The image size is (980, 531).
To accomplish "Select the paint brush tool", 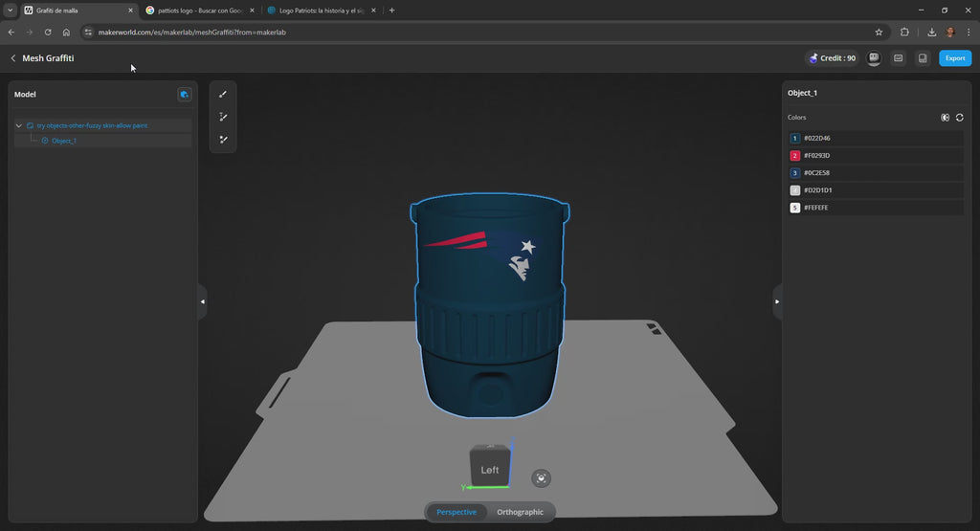I will point(223,95).
